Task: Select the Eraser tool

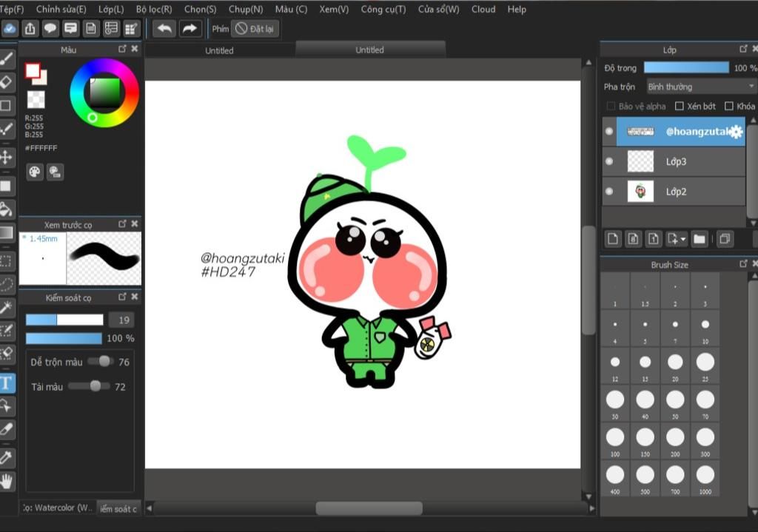Action: click(x=6, y=82)
